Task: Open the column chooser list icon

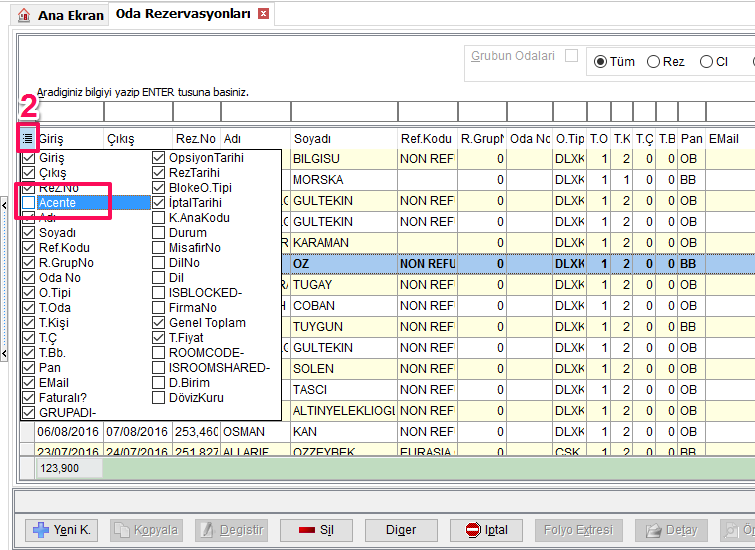Action: pyautogui.click(x=27, y=139)
